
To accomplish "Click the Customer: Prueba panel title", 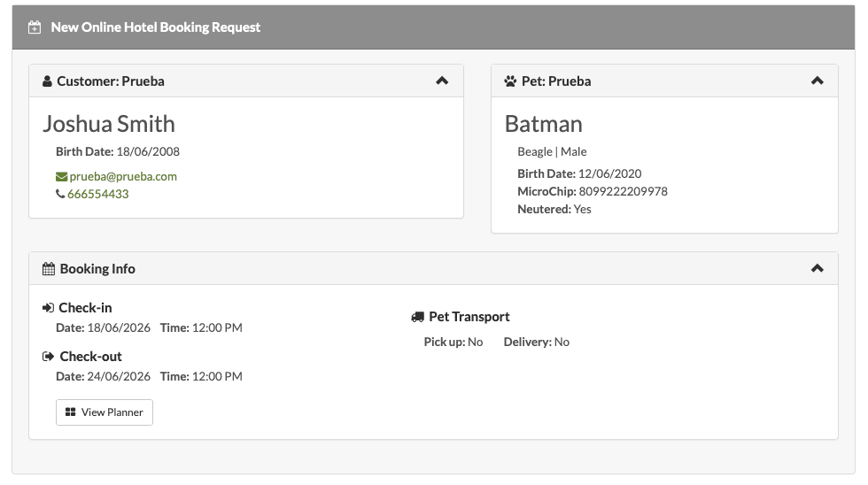I will (x=111, y=81).
